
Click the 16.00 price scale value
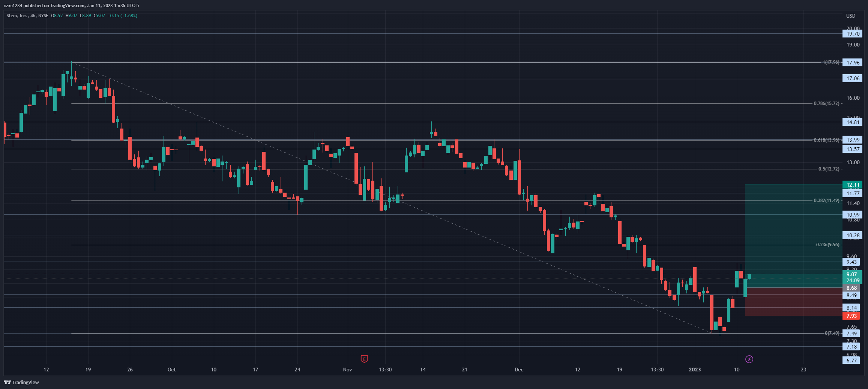pyautogui.click(x=853, y=98)
